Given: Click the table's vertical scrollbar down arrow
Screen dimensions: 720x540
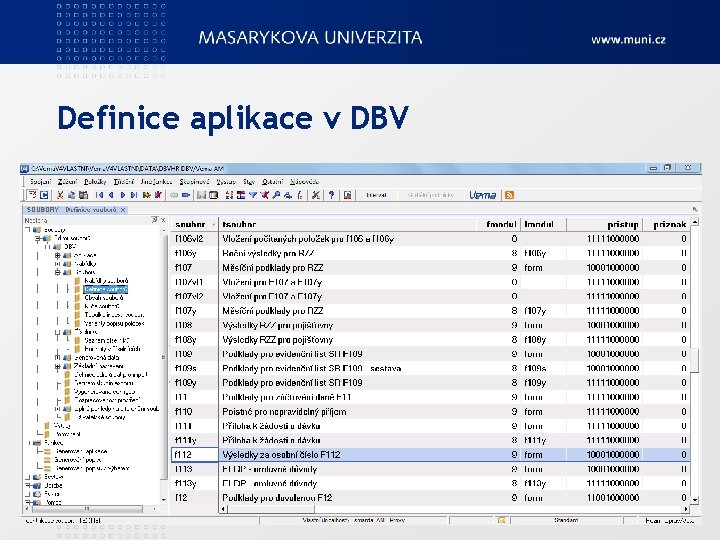Looking at the screenshot, I should point(695,500).
